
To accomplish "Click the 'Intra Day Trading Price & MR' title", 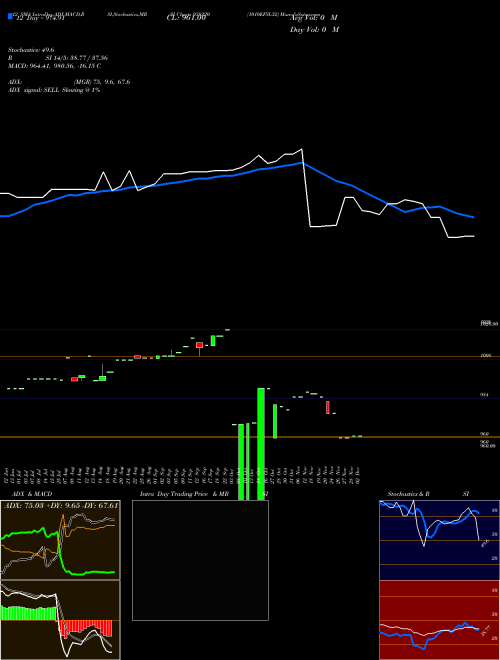I will [185, 494].
